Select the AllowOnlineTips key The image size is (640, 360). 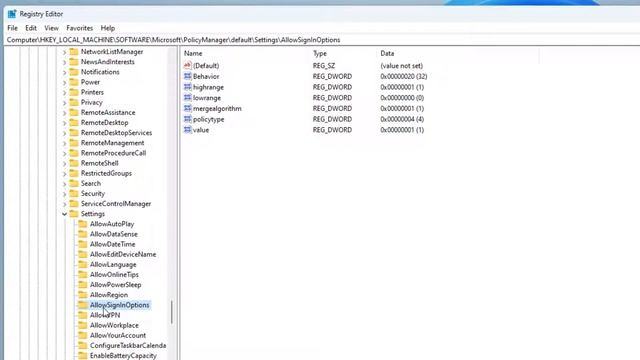(x=114, y=275)
